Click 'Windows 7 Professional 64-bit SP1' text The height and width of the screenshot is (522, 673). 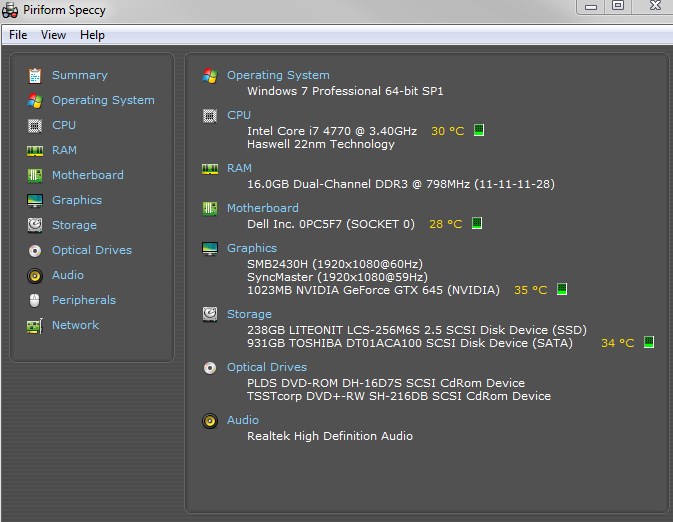click(x=345, y=91)
